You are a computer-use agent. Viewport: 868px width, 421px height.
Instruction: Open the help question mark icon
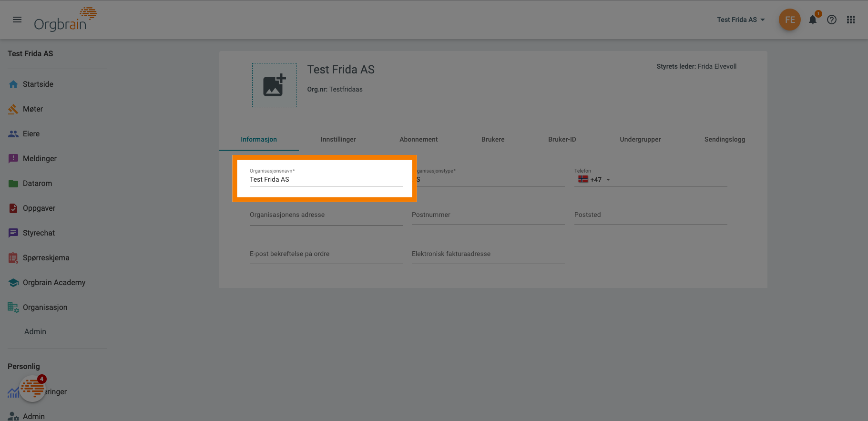tap(832, 20)
